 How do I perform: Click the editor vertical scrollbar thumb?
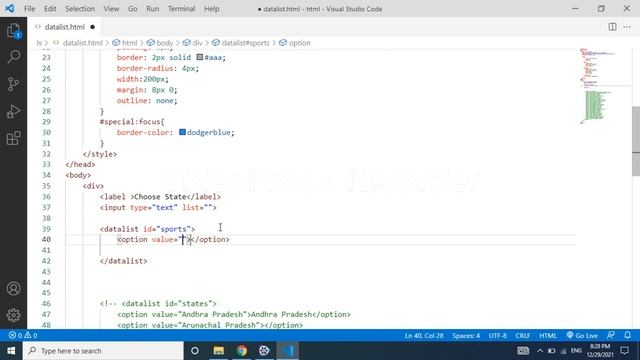(636, 141)
